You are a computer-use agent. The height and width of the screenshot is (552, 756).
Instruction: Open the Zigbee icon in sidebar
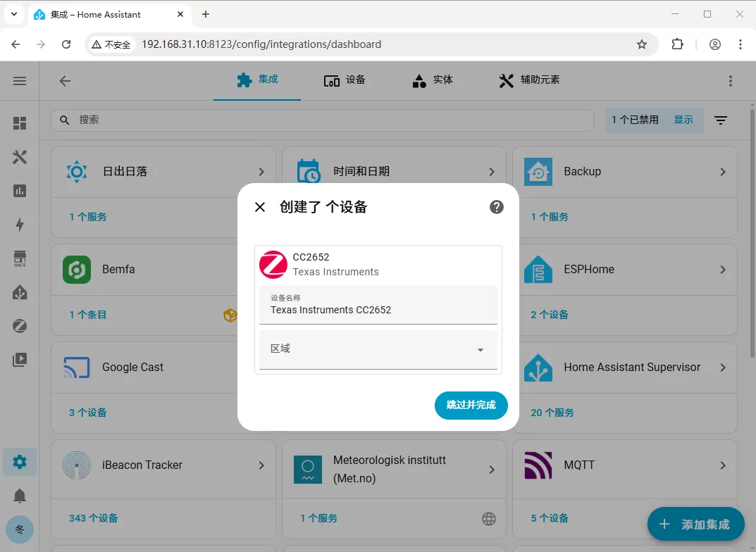click(20, 326)
